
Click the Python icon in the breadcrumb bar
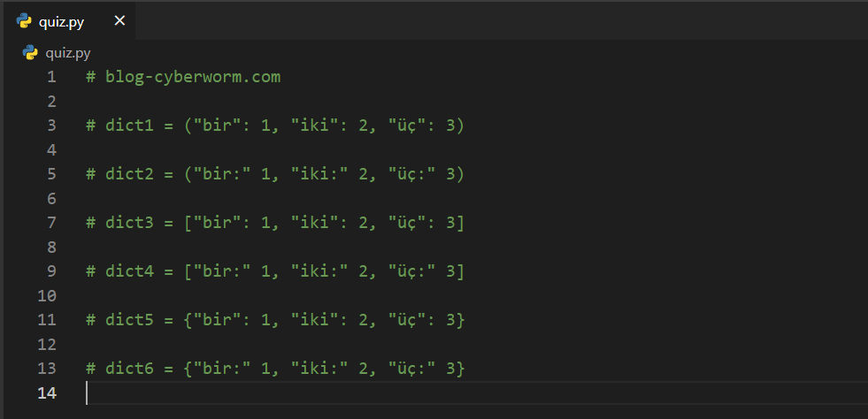tap(30, 53)
